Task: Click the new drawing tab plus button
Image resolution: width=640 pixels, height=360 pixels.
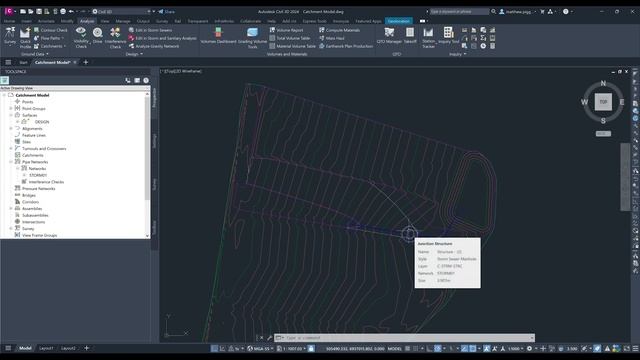Action: (x=86, y=62)
